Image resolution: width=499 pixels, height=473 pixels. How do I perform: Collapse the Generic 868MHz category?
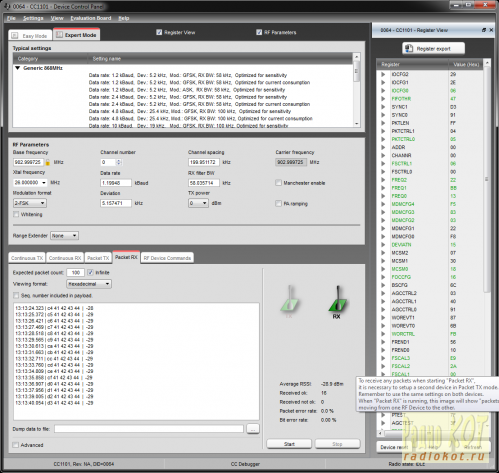[x=18, y=68]
